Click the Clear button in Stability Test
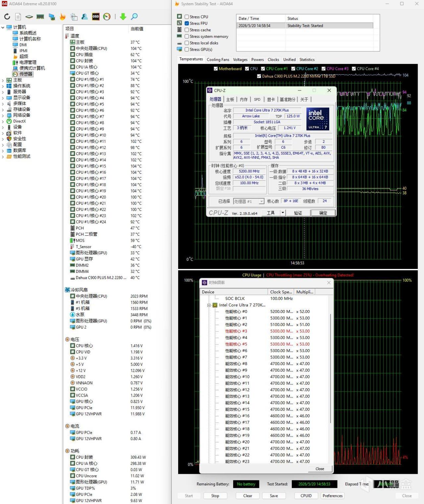The image size is (424, 504). click(x=248, y=496)
